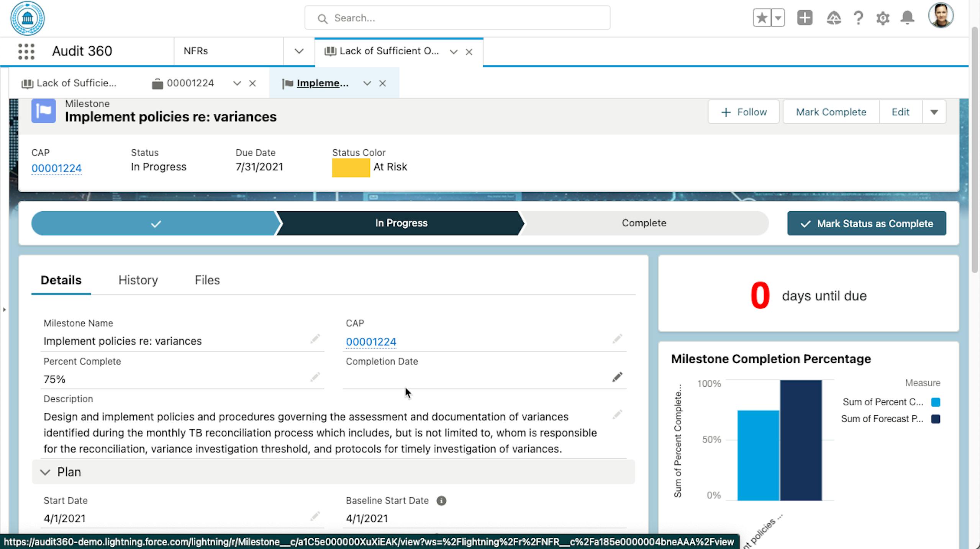Click Baseline Start Date info icon
The image size is (980, 549).
[441, 501]
